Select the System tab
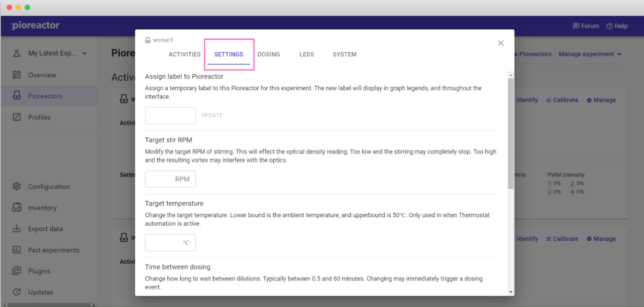This screenshot has width=644, height=307. [344, 54]
